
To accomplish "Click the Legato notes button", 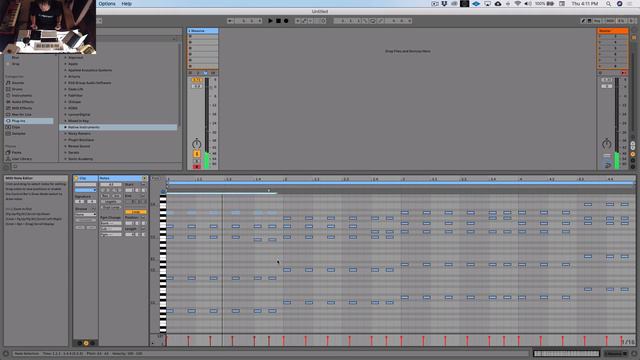I will pos(111,202).
